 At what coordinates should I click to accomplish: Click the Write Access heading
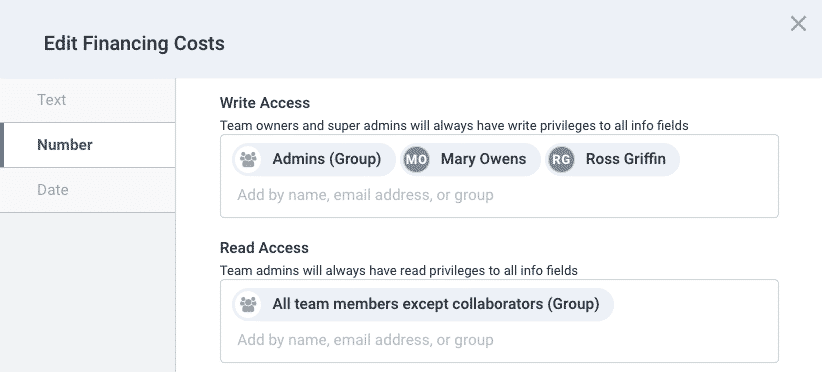pos(265,103)
